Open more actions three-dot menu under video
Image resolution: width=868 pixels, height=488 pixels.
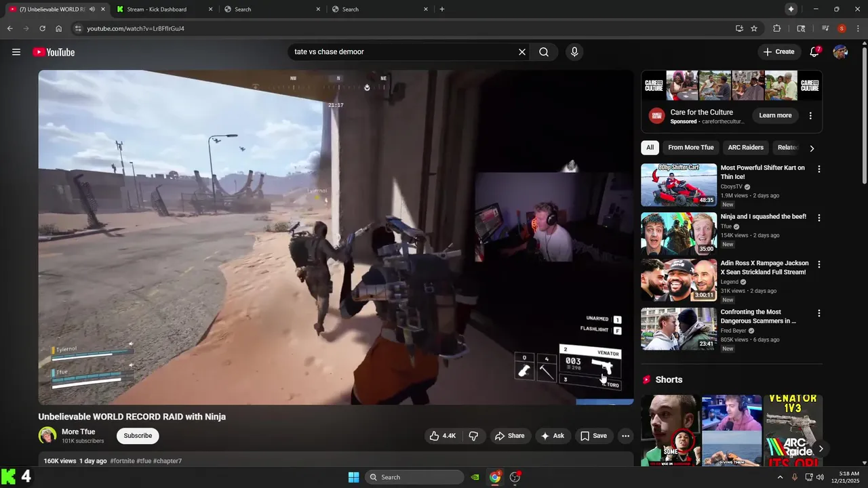625,436
